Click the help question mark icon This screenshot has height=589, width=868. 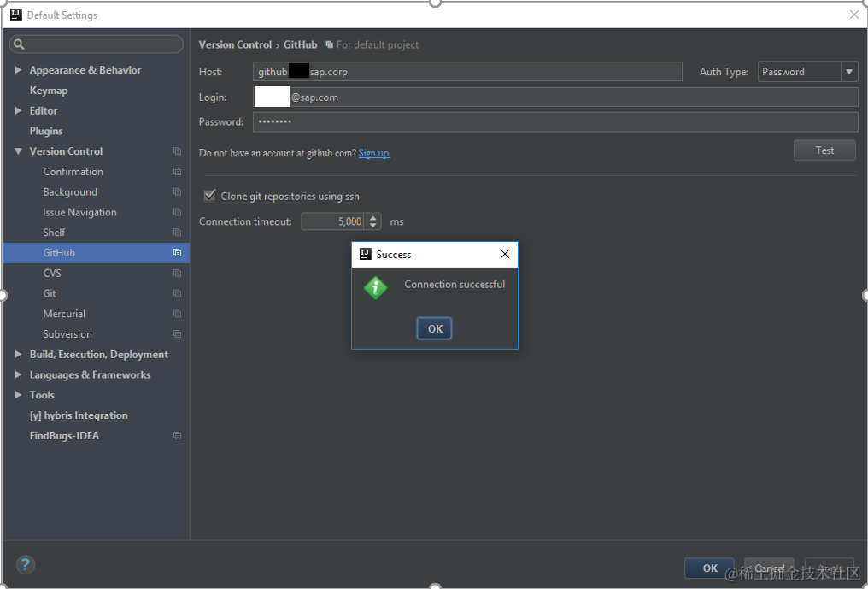[x=26, y=564]
